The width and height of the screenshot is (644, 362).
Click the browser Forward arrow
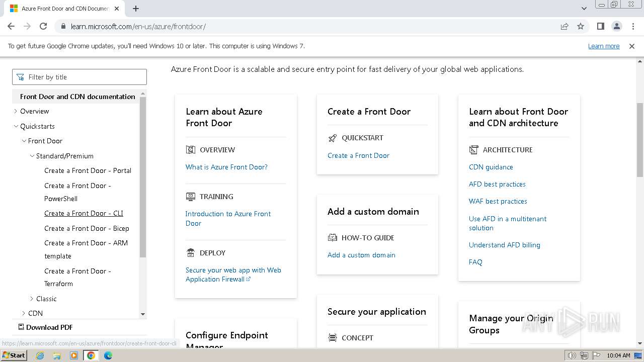click(x=27, y=26)
